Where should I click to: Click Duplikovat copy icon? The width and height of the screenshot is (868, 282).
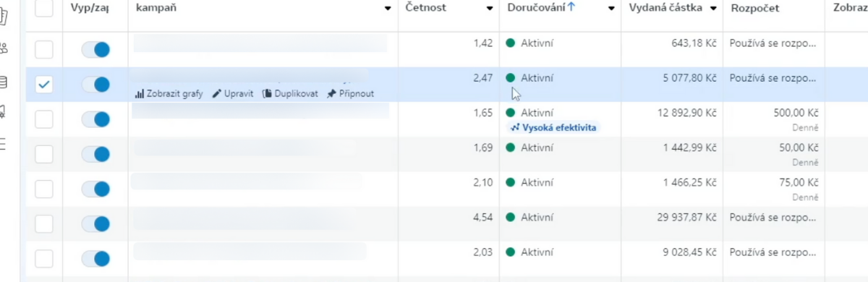coord(267,94)
